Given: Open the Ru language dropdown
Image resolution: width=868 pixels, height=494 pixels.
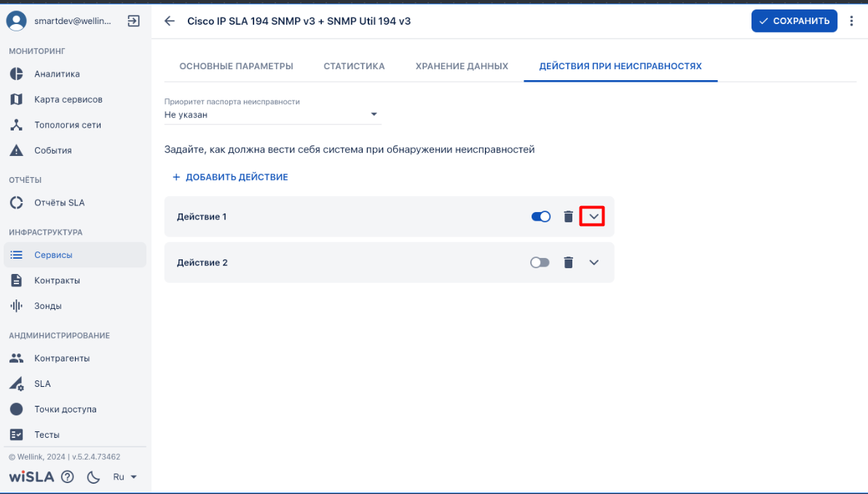Looking at the screenshot, I should (x=125, y=477).
